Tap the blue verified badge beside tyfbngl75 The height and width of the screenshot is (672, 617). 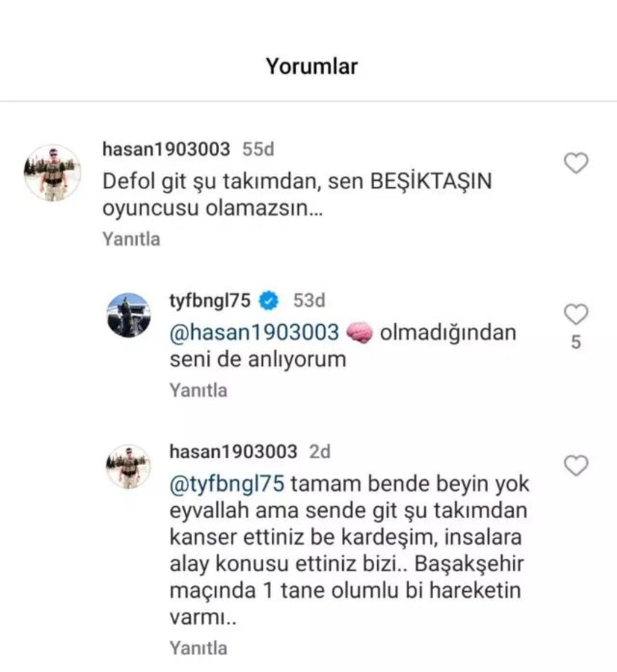pos(269,300)
